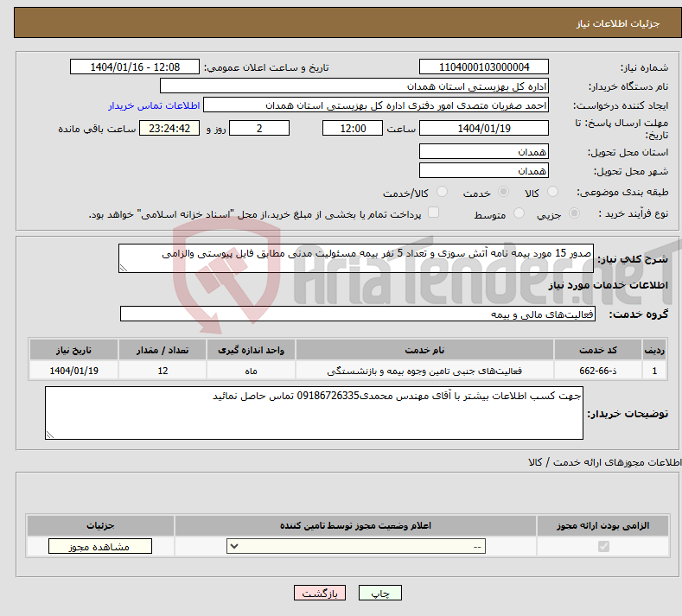Viewport: 682px width, 616px height.
Task: Click service code cell ذ-66-662
Action: (598, 371)
